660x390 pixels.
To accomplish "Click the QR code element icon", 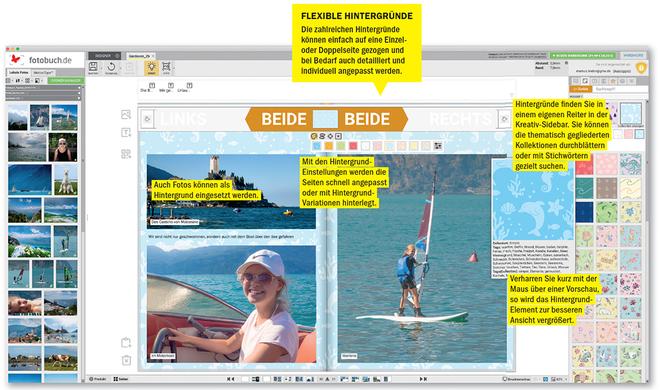I will point(126,154).
